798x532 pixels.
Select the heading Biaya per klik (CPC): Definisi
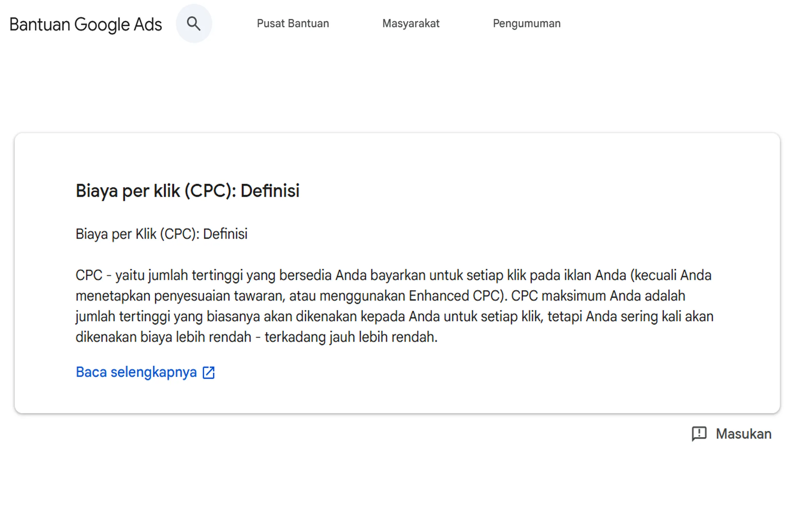pos(187,191)
